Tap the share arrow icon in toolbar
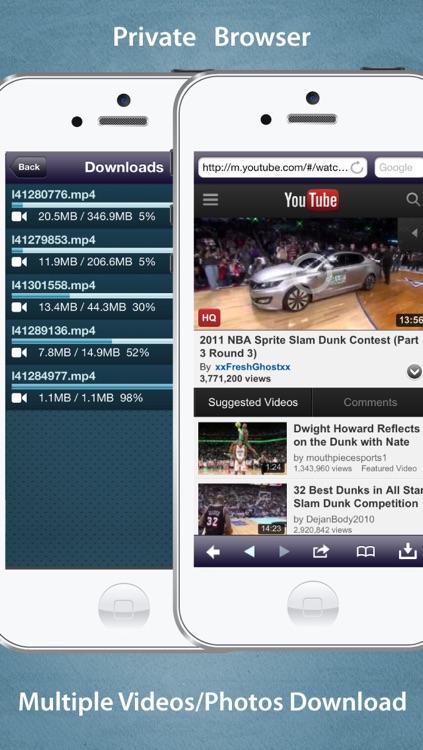 point(321,551)
